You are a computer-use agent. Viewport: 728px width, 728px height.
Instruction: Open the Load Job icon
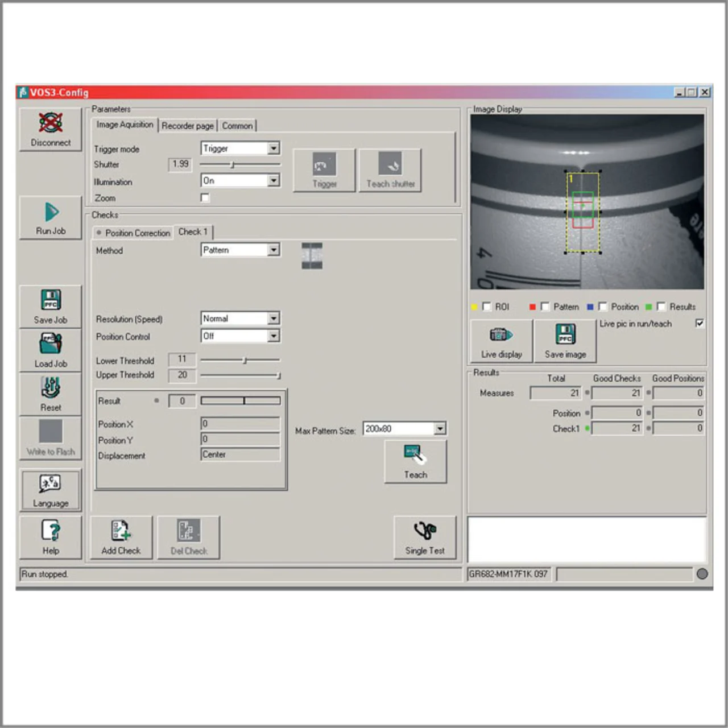click(x=51, y=344)
